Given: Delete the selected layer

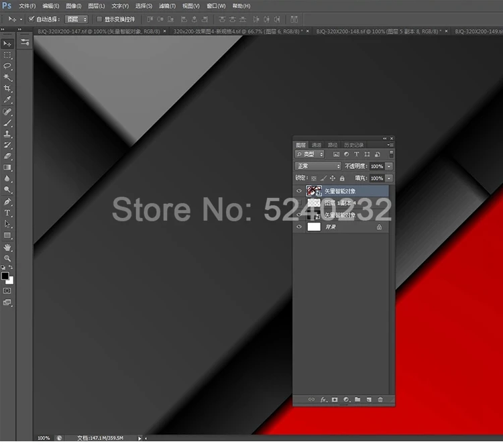Looking at the screenshot, I should tap(380, 400).
